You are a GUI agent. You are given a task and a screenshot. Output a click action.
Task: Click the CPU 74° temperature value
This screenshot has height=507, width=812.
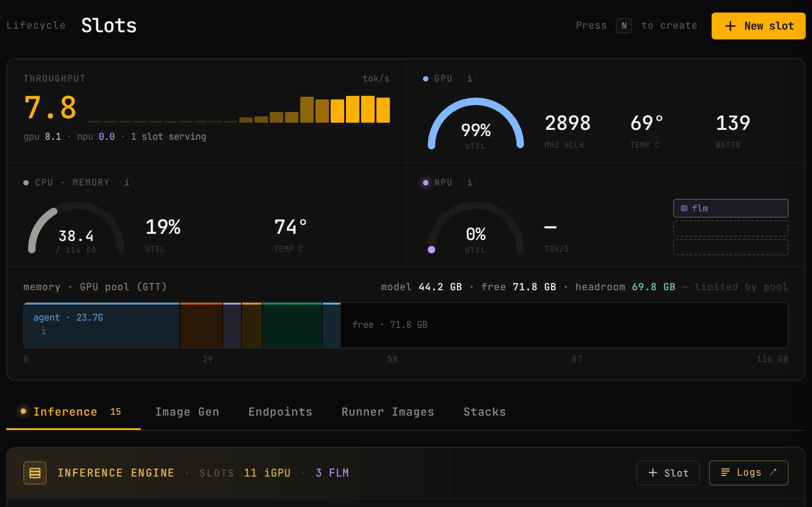point(290,227)
